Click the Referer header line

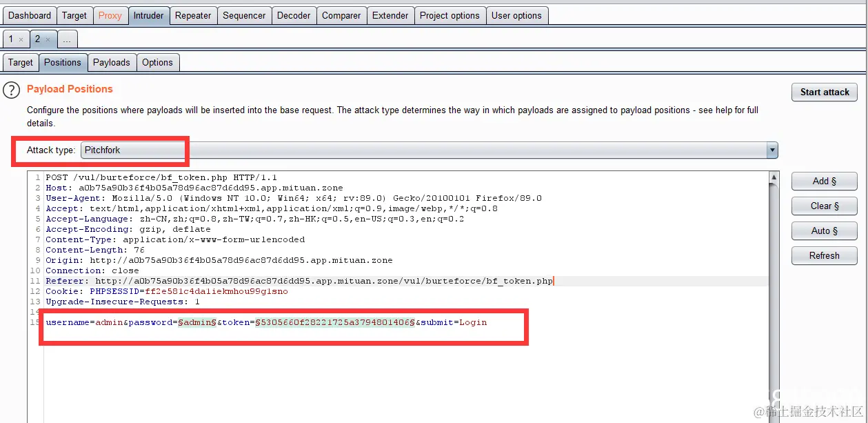coord(299,281)
